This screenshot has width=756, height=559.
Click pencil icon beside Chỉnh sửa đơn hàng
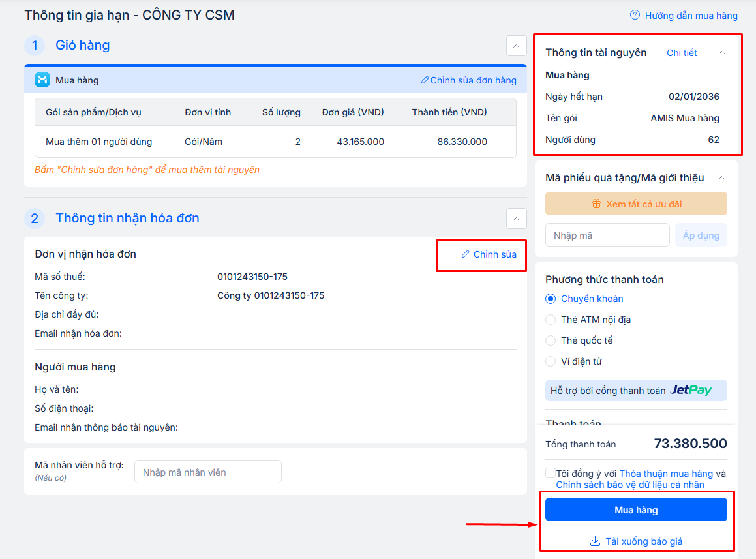(x=425, y=80)
